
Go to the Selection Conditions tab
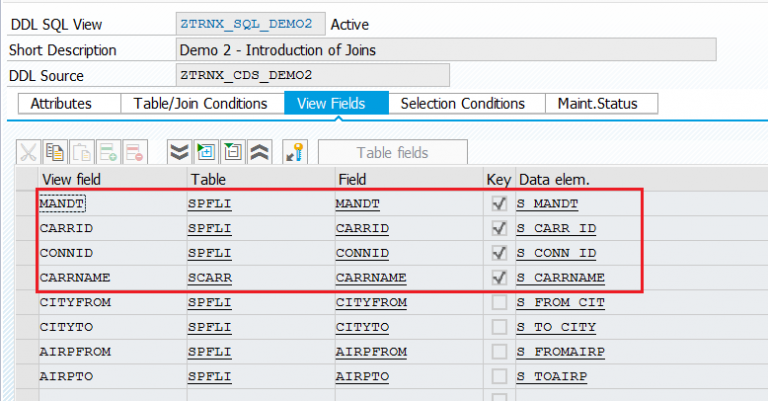coord(462,104)
